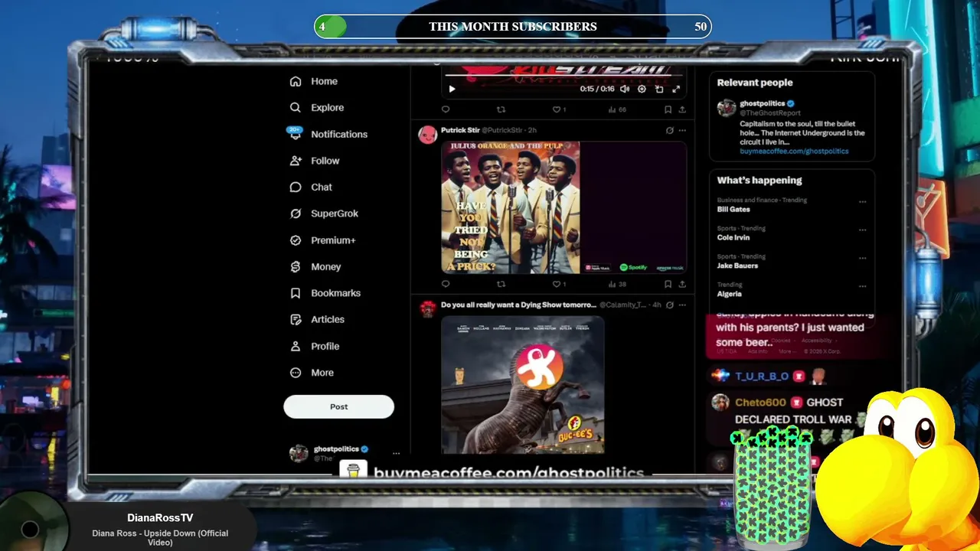Image resolution: width=980 pixels, height=551 pixels.
Task: Open the ghostpolitics name under Relevant people
Action: click(762, 103)
